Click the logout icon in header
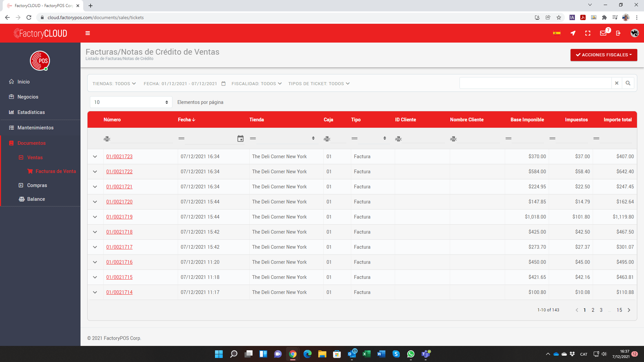 click(618, 33)
